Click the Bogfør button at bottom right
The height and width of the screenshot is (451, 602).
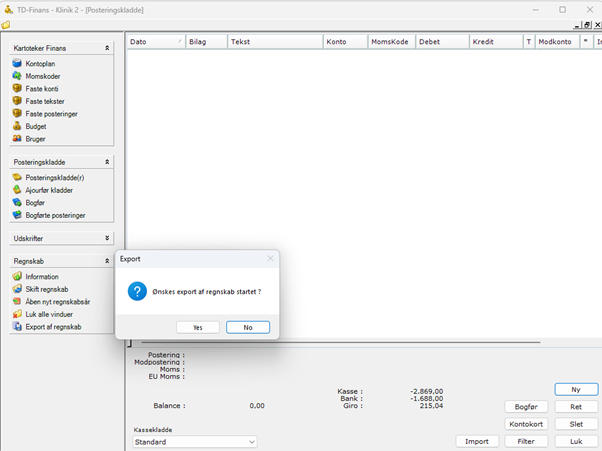tap(526, 407)
